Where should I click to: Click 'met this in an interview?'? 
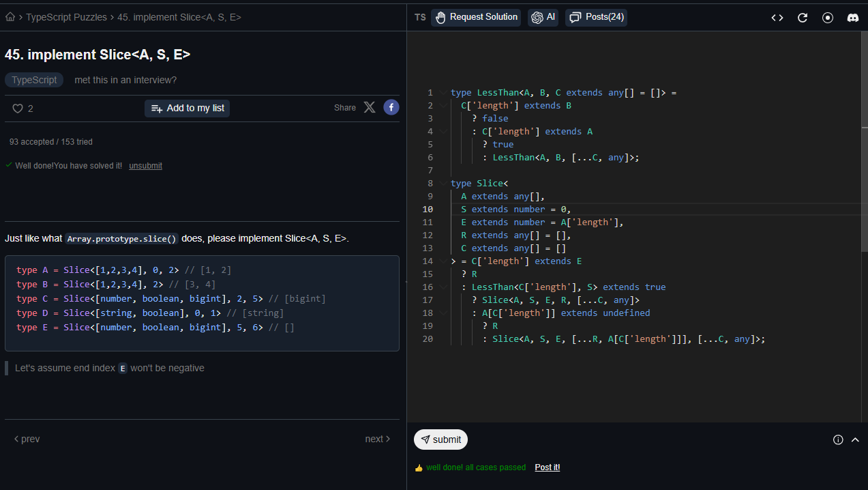pos(125,80)
